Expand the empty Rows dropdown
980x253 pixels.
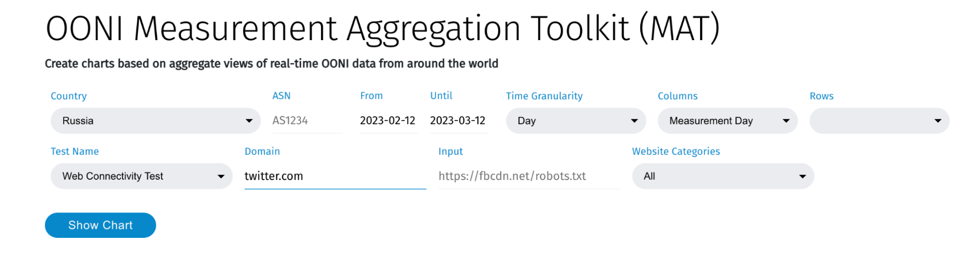(x=879, y=121)
